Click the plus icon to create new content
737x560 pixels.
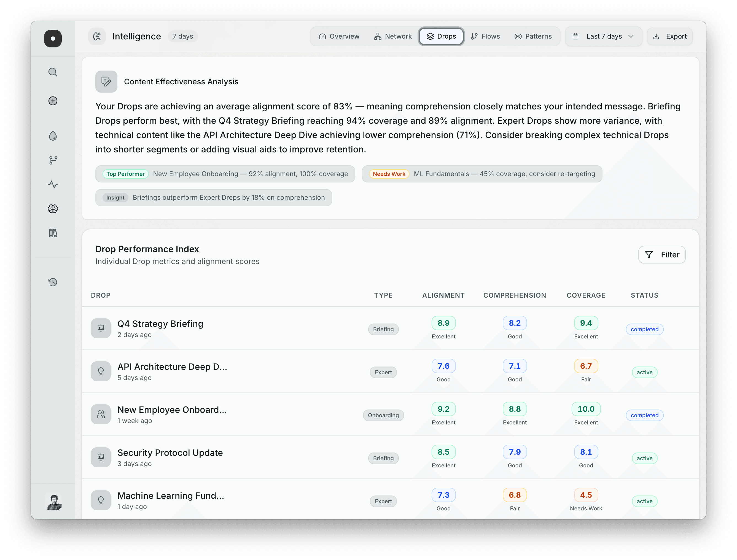click(53, 101)
